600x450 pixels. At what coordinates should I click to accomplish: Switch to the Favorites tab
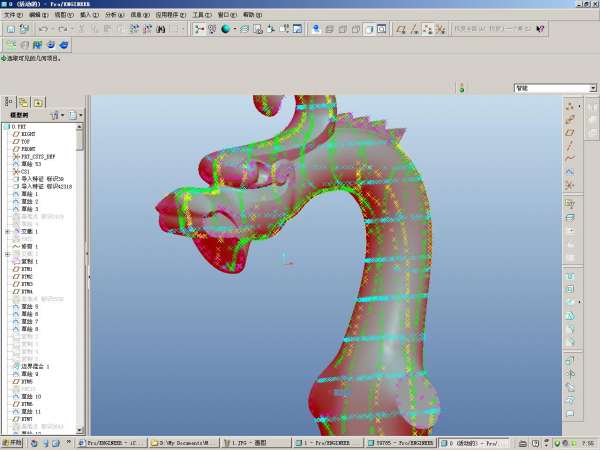38,102
